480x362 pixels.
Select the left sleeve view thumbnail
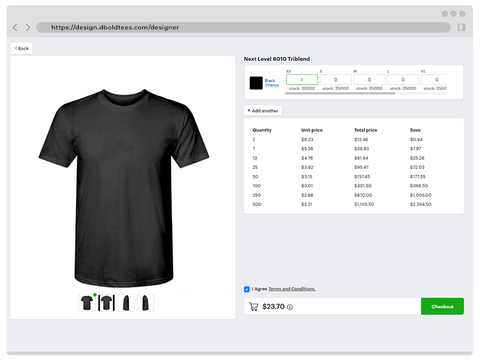point(126,303)
